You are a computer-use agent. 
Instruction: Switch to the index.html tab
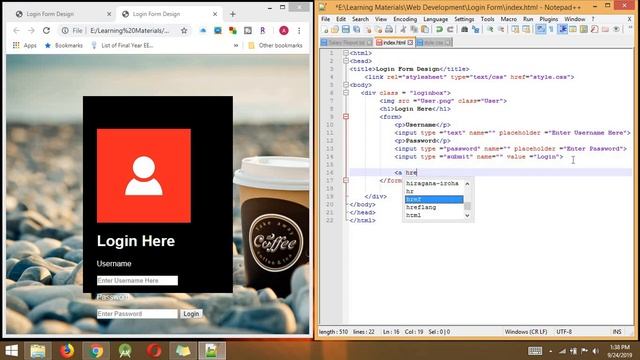(x=394, y=42)
